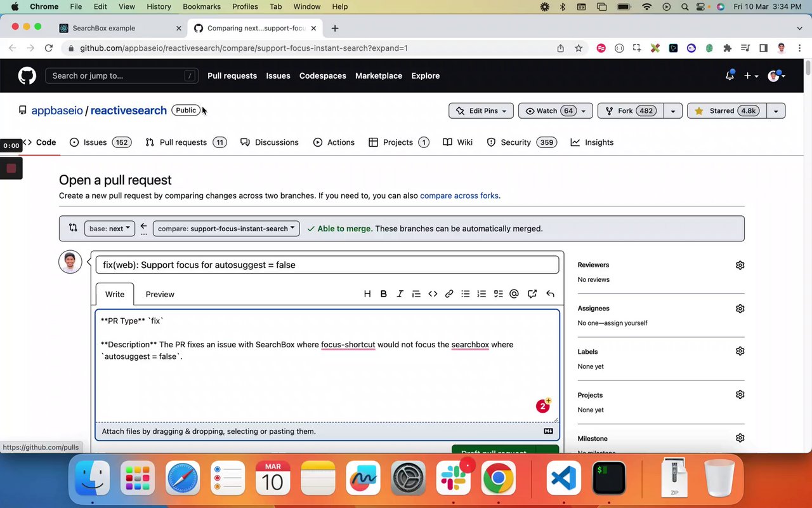This screenshot has width=812, height=508.
Task: Click the Grammarly suggestions badge
Action: [x=542, y=406]
